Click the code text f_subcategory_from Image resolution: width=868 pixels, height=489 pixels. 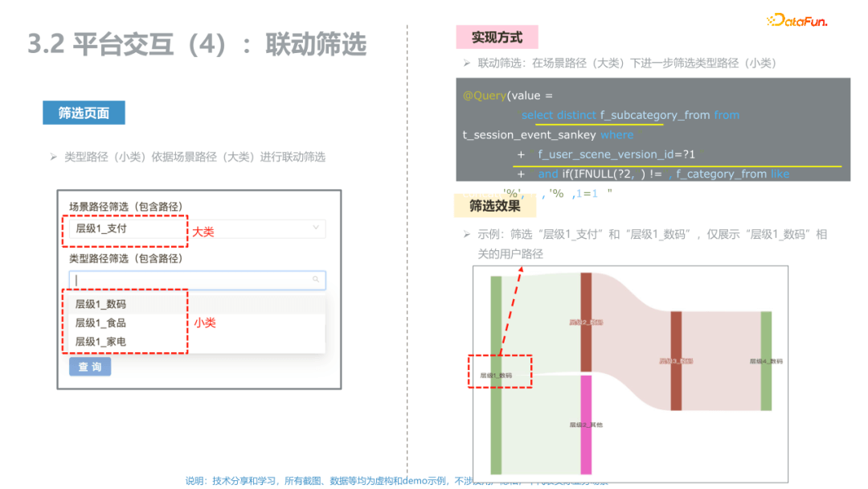pos(655,115)
